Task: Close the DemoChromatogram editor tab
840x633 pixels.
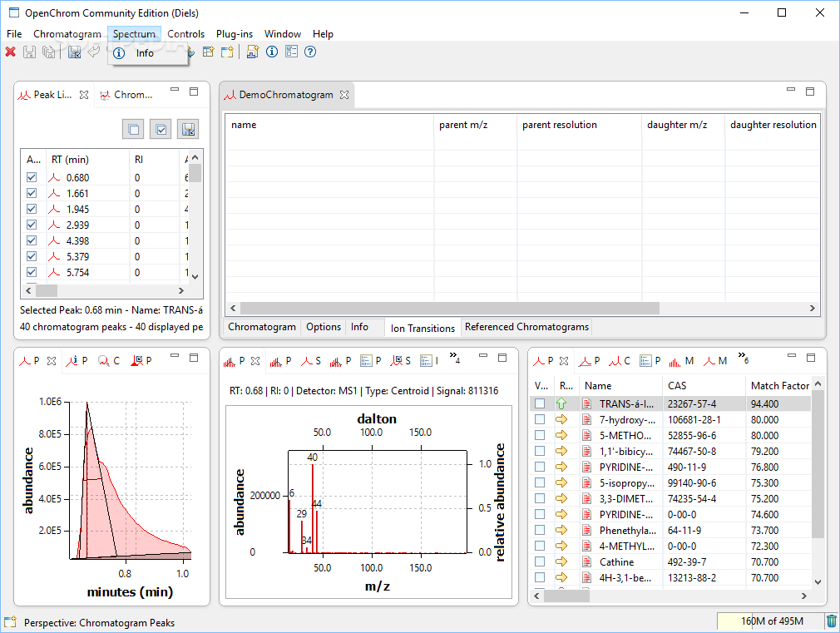Action: click(x=344, y=94)
